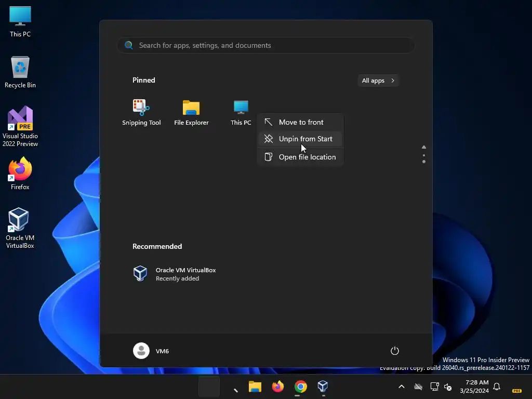Screen dimensions: 532x399
Task: Click the Pinned section heading
Action: point(144,80)
